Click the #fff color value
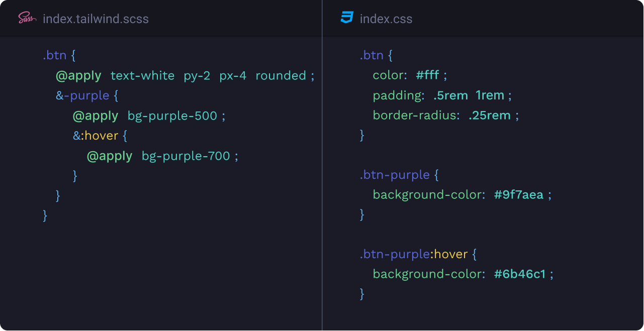The image size is (644, 331). tap(427, 75)
